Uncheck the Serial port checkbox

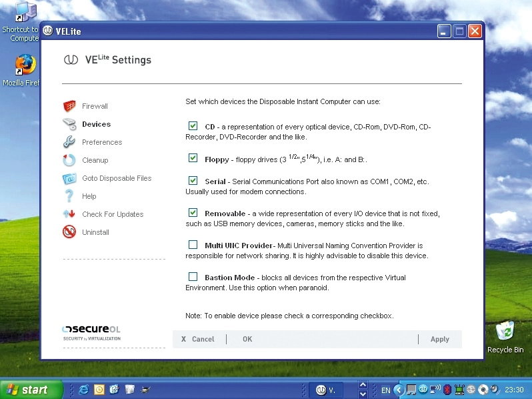(193, 180)
